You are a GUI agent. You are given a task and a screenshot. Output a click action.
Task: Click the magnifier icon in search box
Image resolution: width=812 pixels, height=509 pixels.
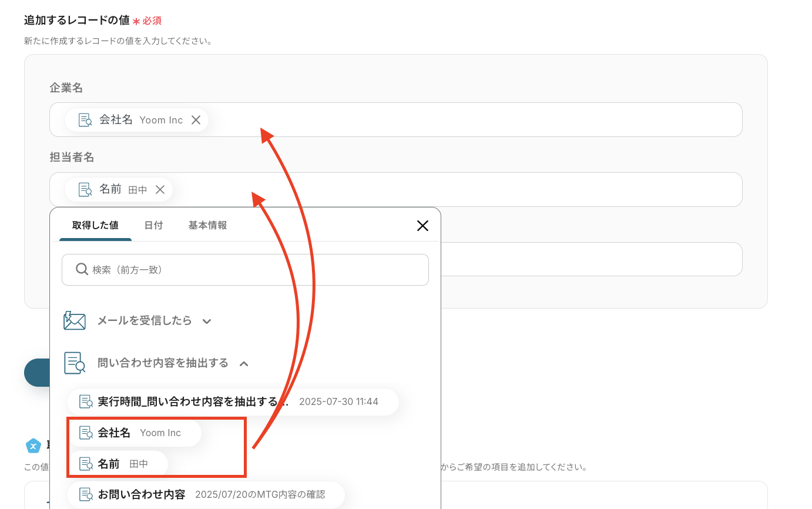(82, 269)
